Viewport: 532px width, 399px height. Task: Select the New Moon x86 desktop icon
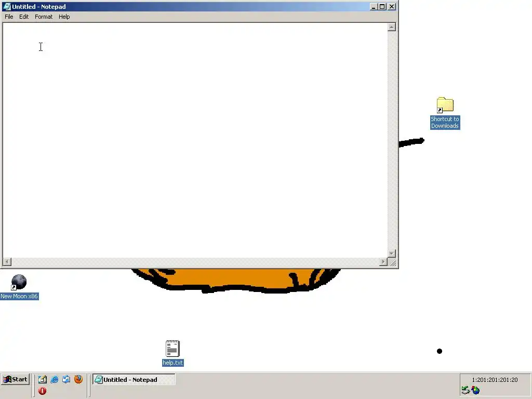pyautogui.click(x=19, y=282)
